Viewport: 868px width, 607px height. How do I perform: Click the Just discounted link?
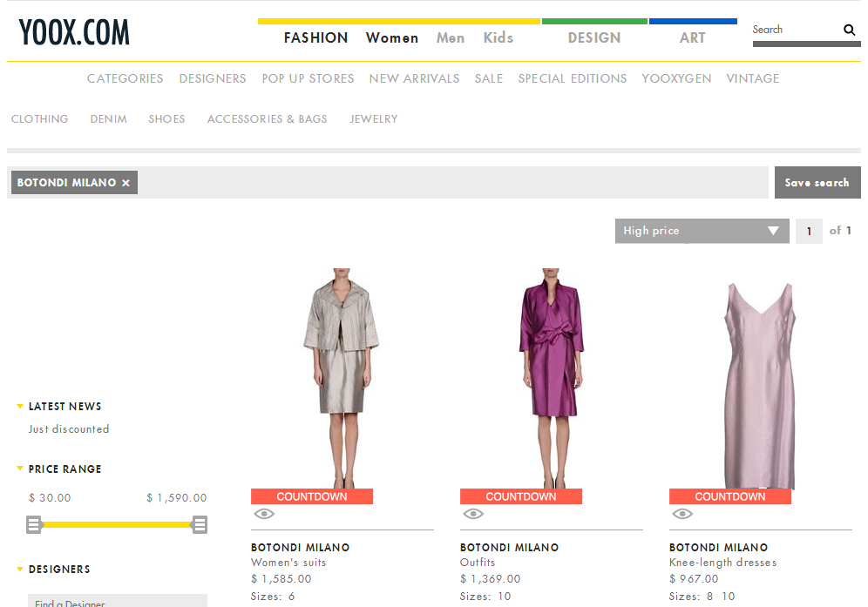(69, 428)
